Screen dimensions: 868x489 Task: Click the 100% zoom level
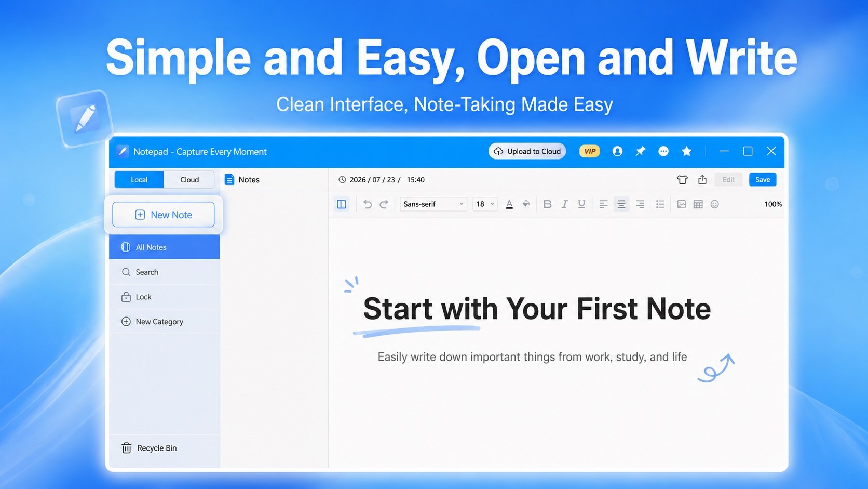coord(773,204)
